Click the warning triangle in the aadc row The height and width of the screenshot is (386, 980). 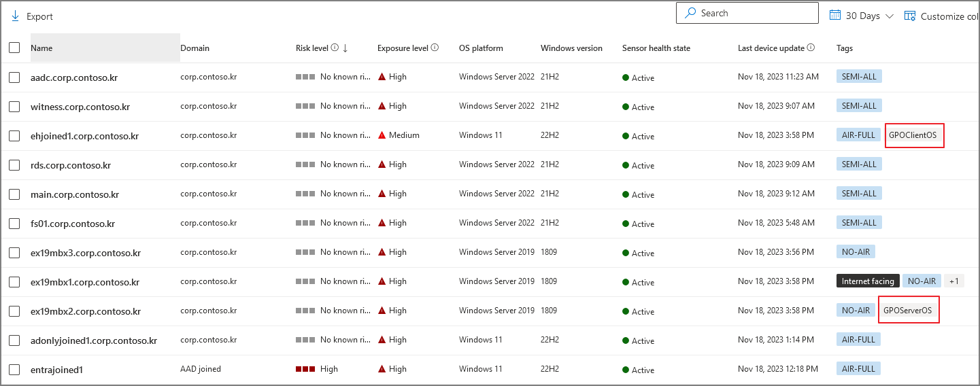coord(382,77)
